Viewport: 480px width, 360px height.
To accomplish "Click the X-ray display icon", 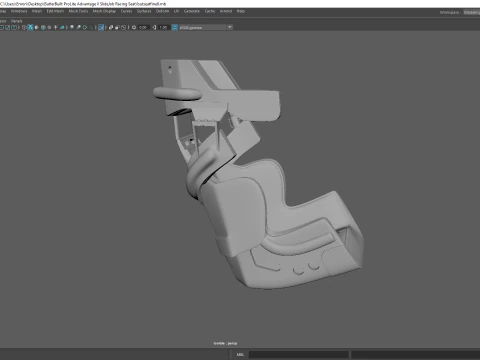I will click(x=111, y=27).
